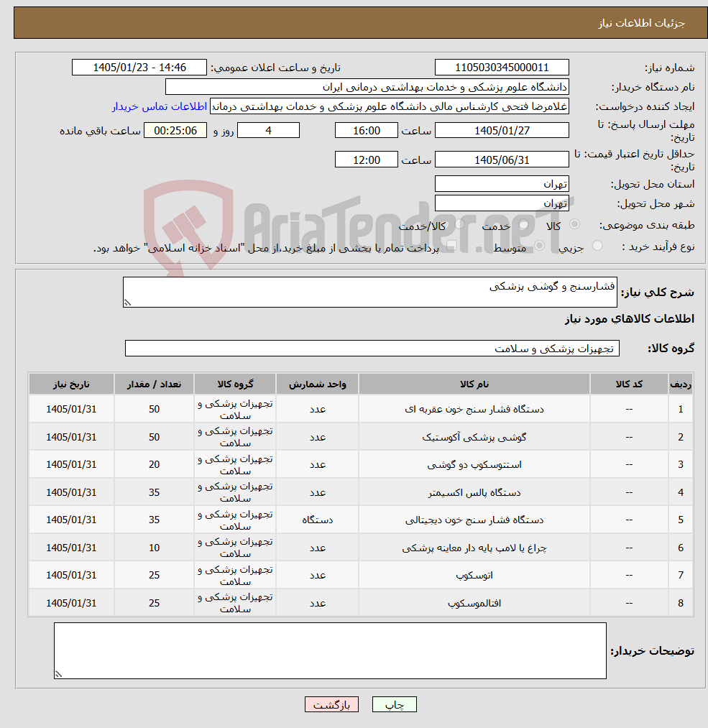
Task: Click quantity 20 in استتوسکوپ row
Action: [x=154, y=464]
